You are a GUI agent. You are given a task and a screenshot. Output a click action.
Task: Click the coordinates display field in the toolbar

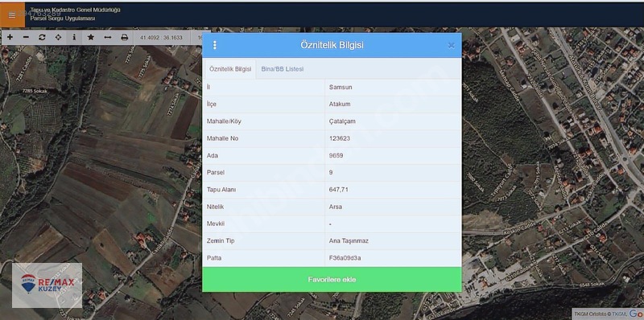(x=162, y=37)
